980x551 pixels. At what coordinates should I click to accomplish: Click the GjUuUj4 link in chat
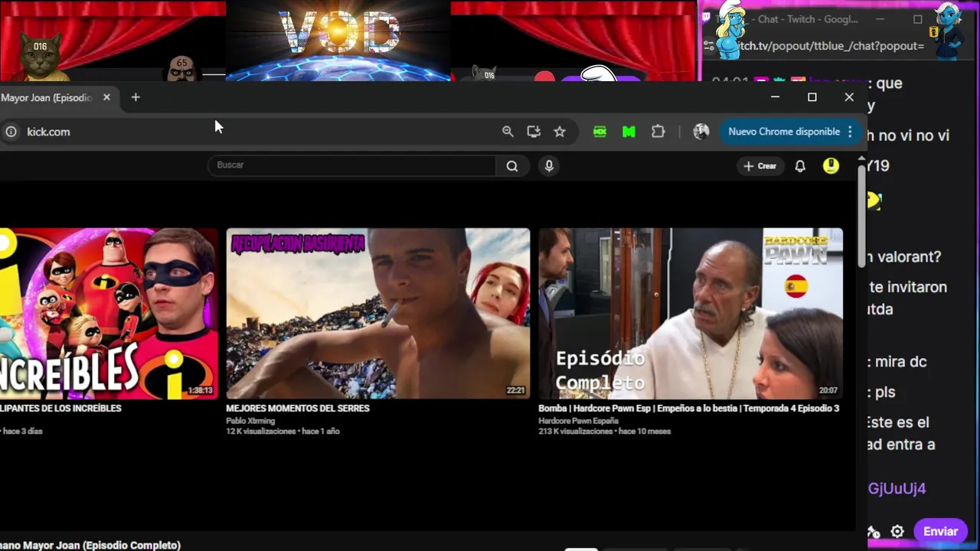[897, 488]
